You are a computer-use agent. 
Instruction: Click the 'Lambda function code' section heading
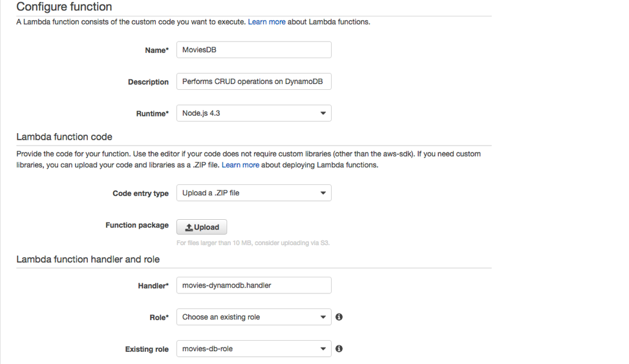pyautogui.click(x=64, y=137)
